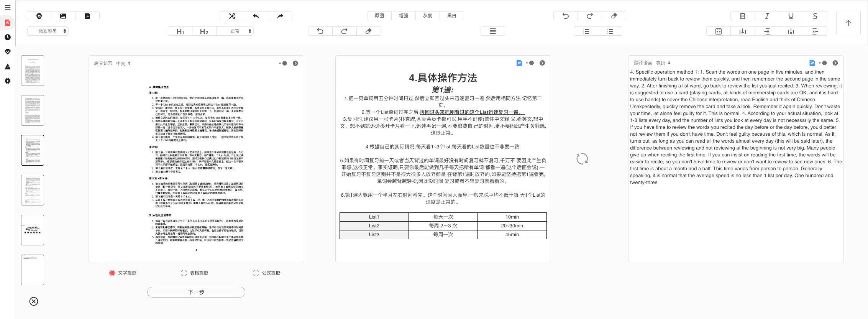Click the translate refresh arrows icon

582,159
